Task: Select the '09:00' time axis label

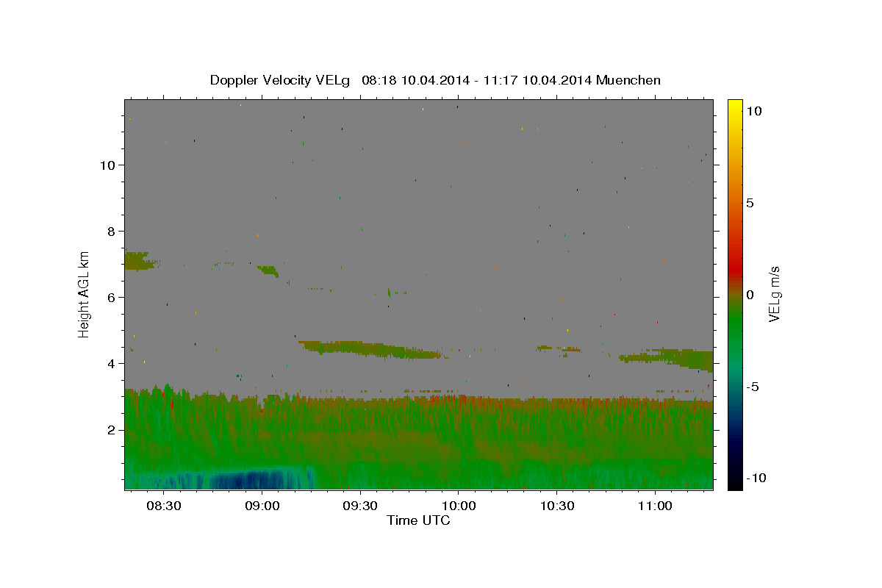Action: (262, 506)
